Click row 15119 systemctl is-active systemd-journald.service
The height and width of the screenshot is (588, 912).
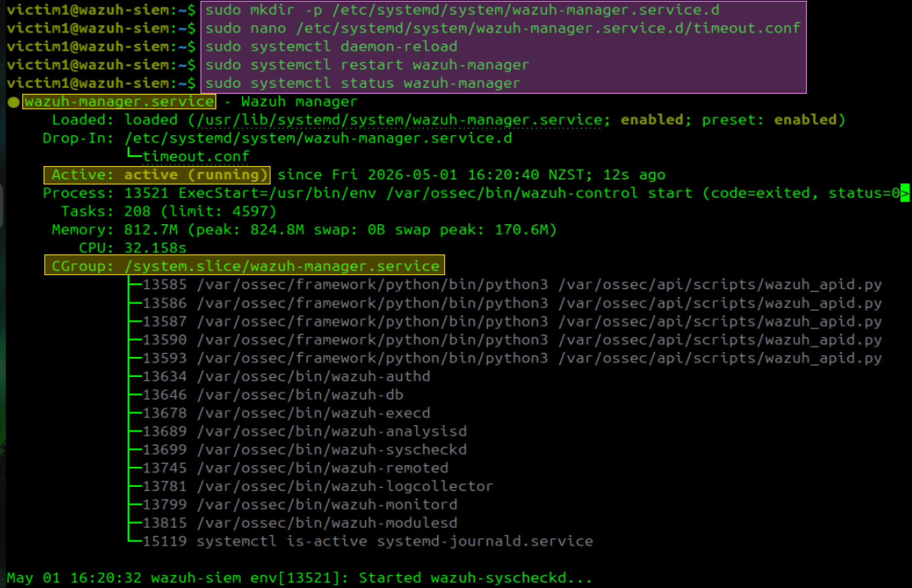click(x=368, y=541)
